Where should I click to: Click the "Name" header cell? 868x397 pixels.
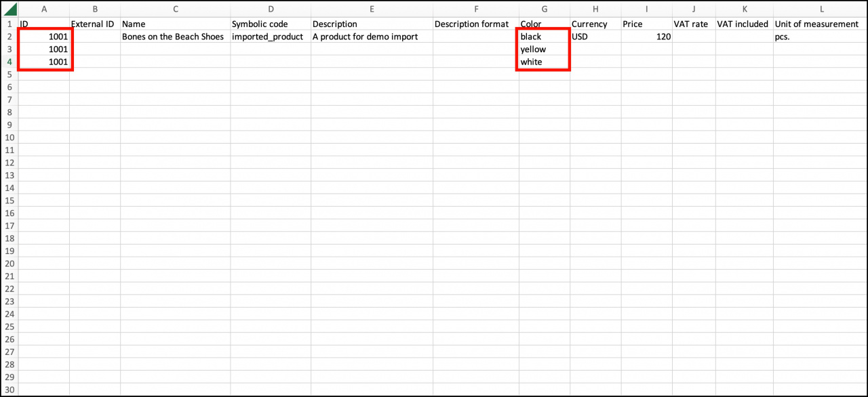pos(176,24)
